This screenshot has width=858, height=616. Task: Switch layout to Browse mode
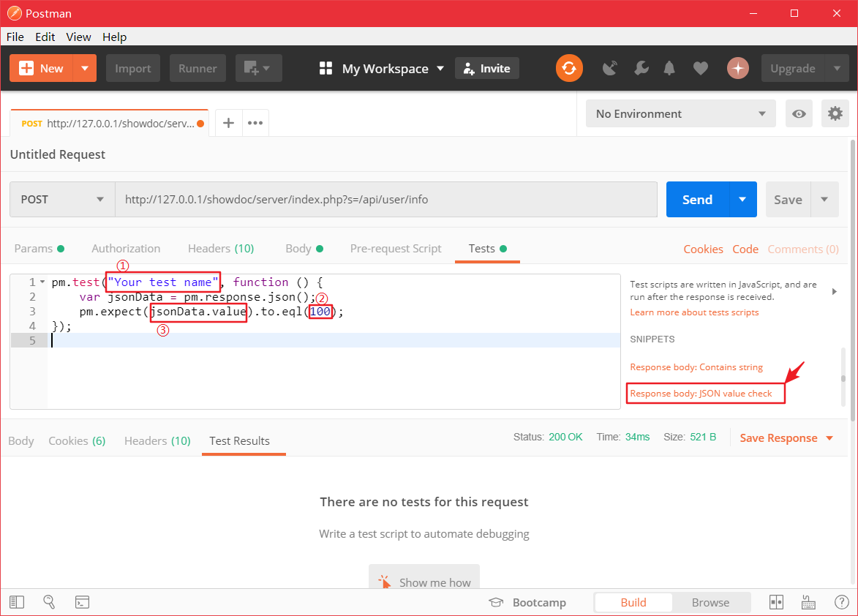(x=710, y=602)
